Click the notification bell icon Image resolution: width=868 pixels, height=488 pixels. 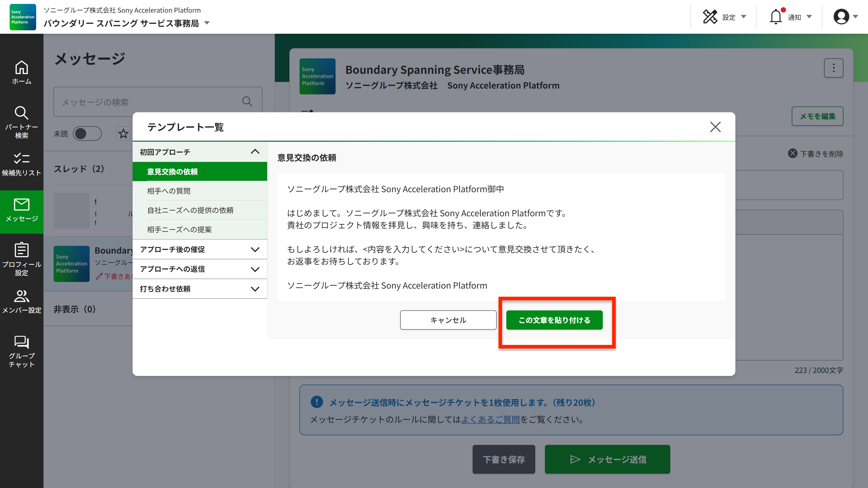(775, 17)
